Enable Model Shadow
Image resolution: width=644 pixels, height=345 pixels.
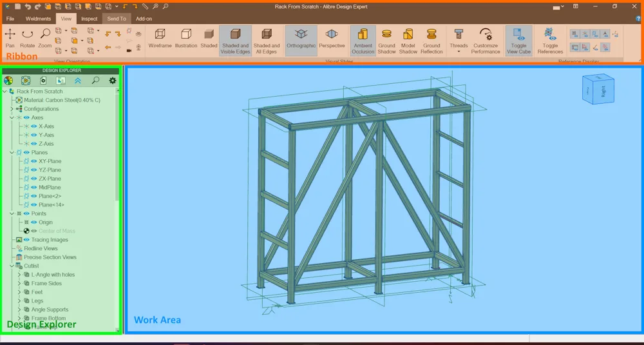pos(408,41)
